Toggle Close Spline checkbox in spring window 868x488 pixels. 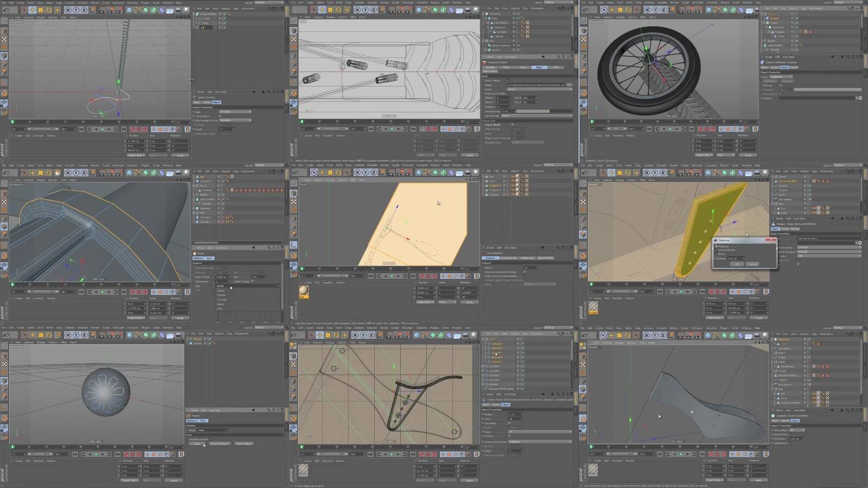(220, 116)
